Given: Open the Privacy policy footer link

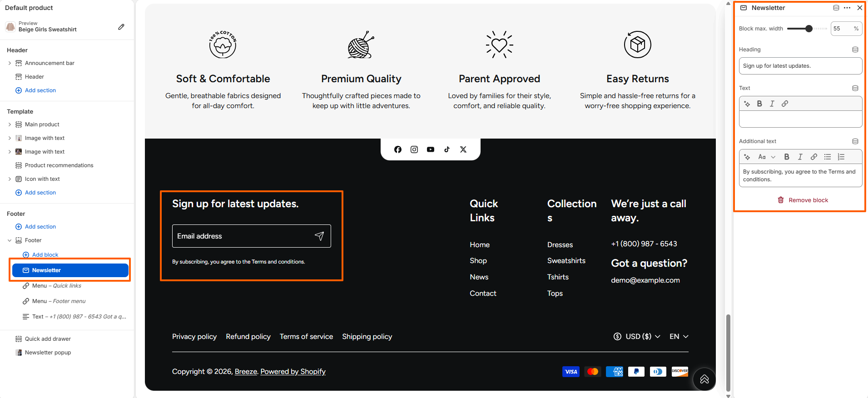Looking at the screenshot, I should [194, 337].
